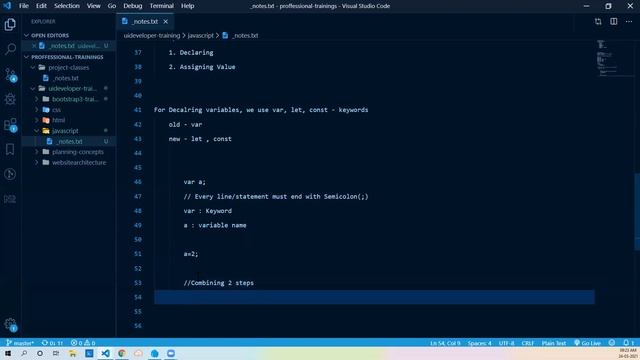The width and height of the screenshot is (640, 360).
Task: Change indentation via Spaces: 4
Action: coord(480,343)
